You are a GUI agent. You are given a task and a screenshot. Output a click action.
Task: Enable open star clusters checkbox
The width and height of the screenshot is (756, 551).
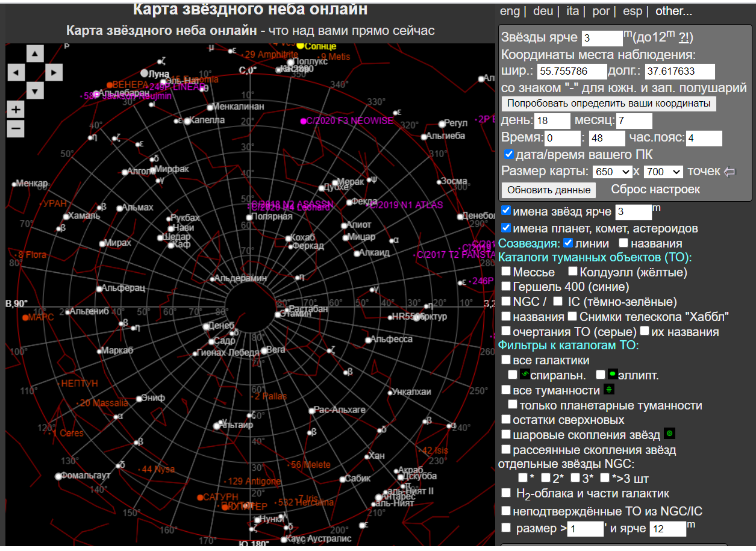click(x=506, y=449)
